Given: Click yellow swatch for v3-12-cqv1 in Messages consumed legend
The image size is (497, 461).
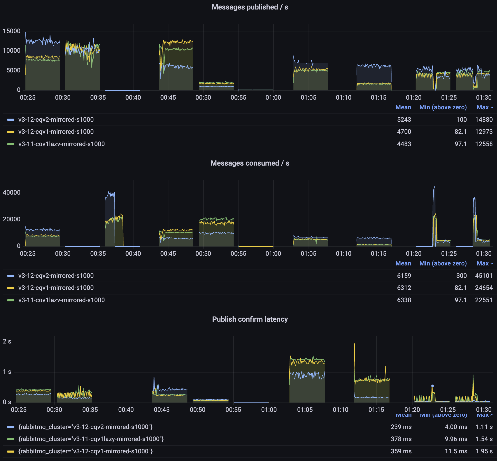Looking at the screenshot, I should click(x=11, y=288).
